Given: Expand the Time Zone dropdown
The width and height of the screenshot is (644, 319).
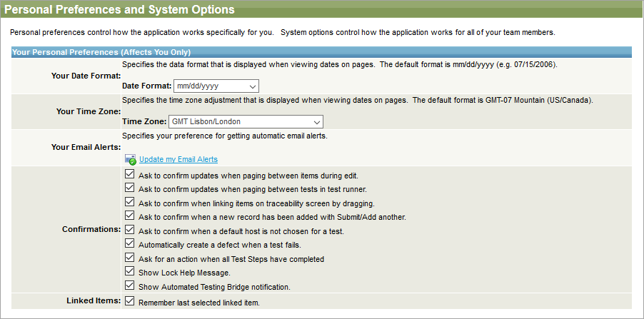Looking at the screenshot, I should point(246,121).
